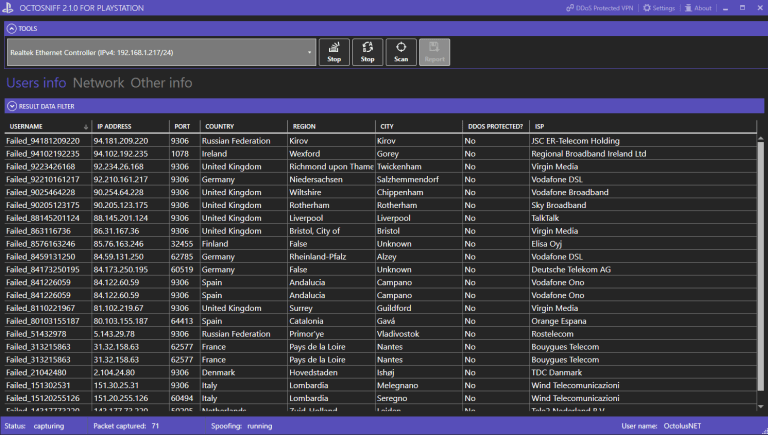Image resolution: width=768 pixels, height=435 pixels.
Task: Click Spoofing running in status bar
Action: point(241,426)
